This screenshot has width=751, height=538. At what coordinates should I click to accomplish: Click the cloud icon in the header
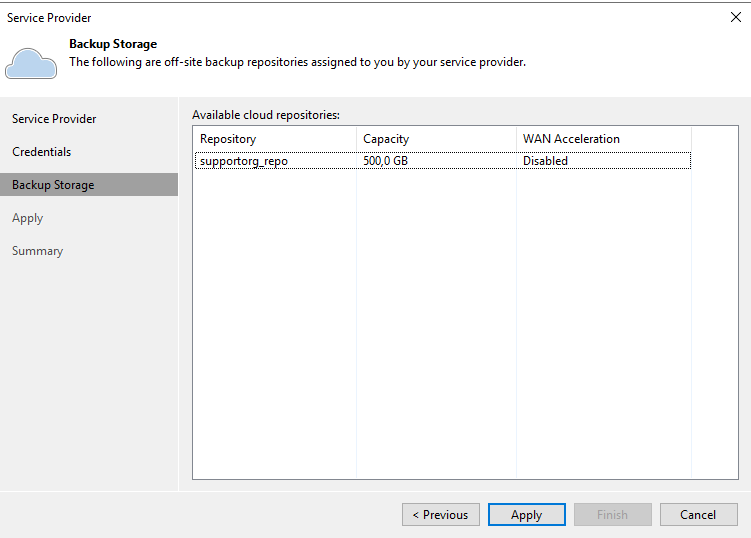click(31, 63)
